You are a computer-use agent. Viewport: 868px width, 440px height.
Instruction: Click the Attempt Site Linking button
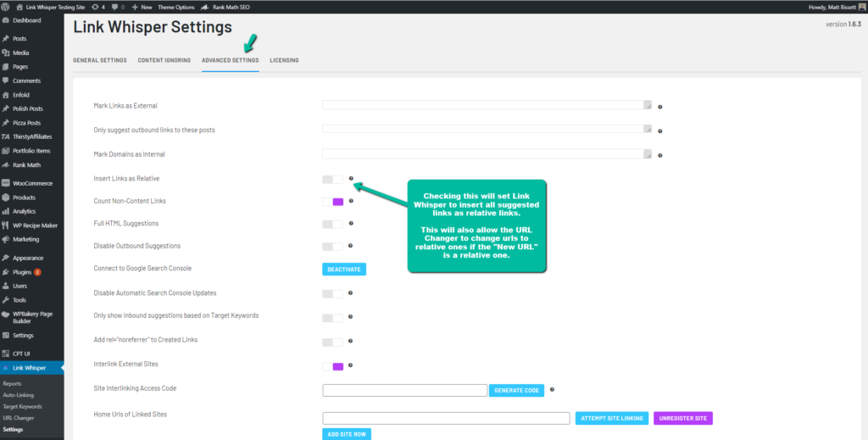612,418
